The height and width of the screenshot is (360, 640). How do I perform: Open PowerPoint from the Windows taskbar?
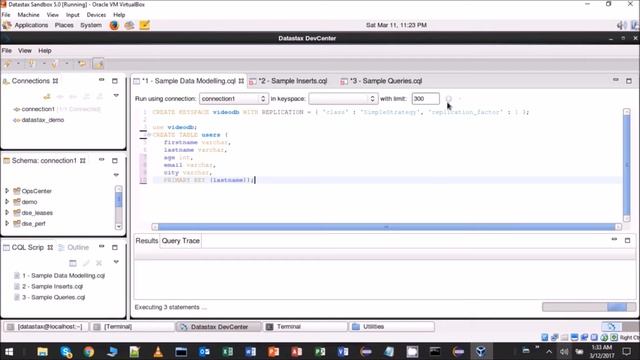[x=273, y=351]
